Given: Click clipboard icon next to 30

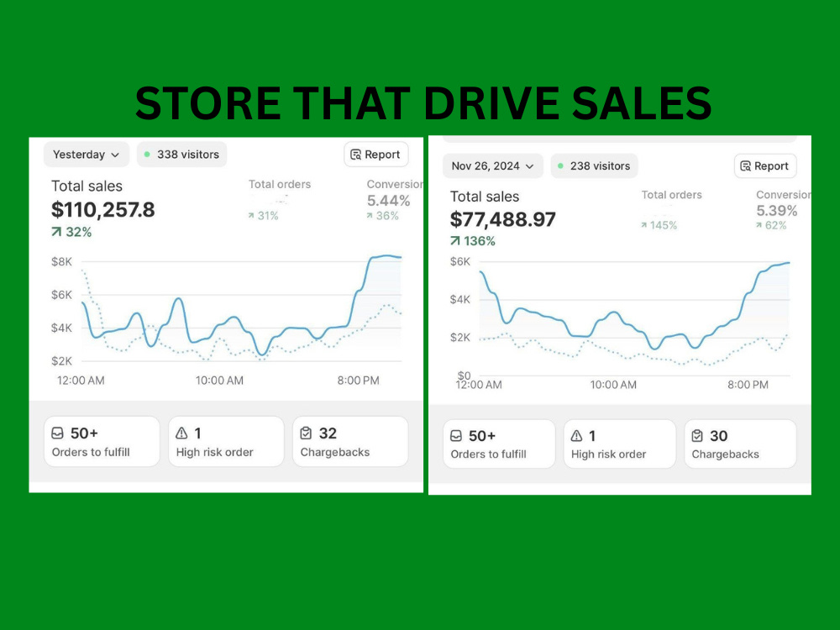Looking at the screenshot, I should point(697,435).
